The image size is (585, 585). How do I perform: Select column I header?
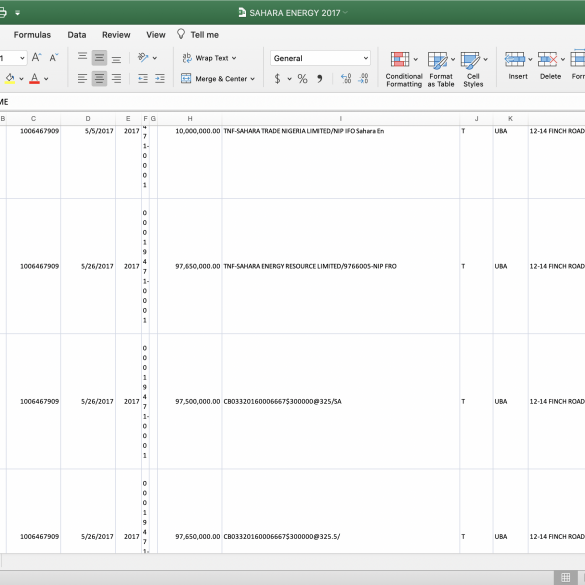(x=341, y=119)
